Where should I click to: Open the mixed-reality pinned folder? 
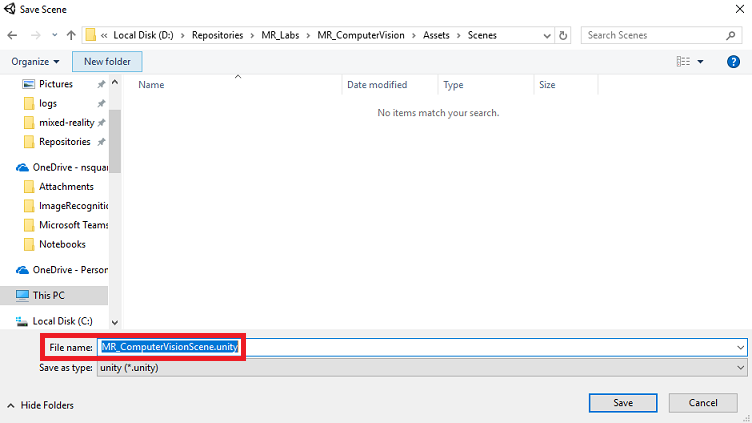pos(67,122)
